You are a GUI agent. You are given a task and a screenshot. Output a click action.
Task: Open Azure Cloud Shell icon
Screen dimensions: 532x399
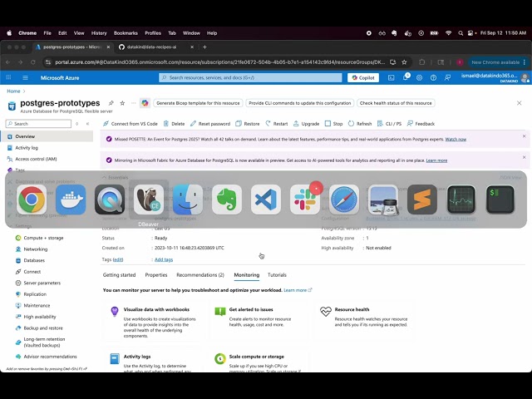click(x=392, y=77)
